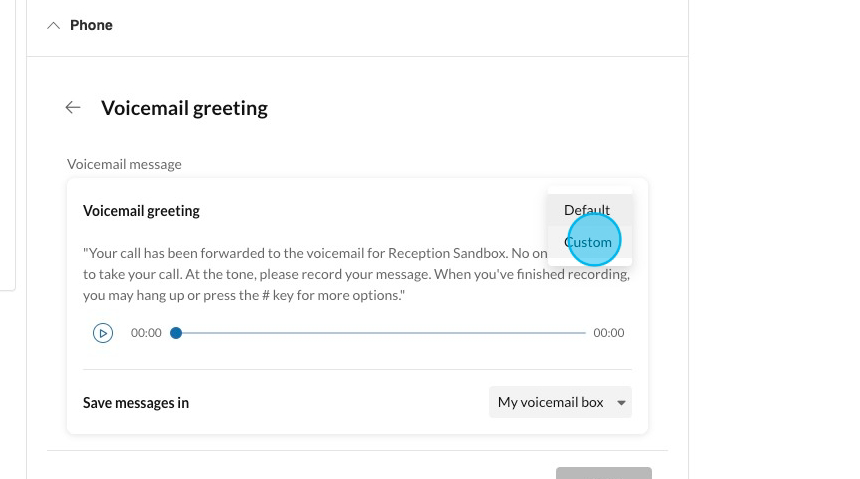Viewport: 860px width, 479px height.
Task: Click the bold Voicemail greeting card heading
Action: coord(141,211)
